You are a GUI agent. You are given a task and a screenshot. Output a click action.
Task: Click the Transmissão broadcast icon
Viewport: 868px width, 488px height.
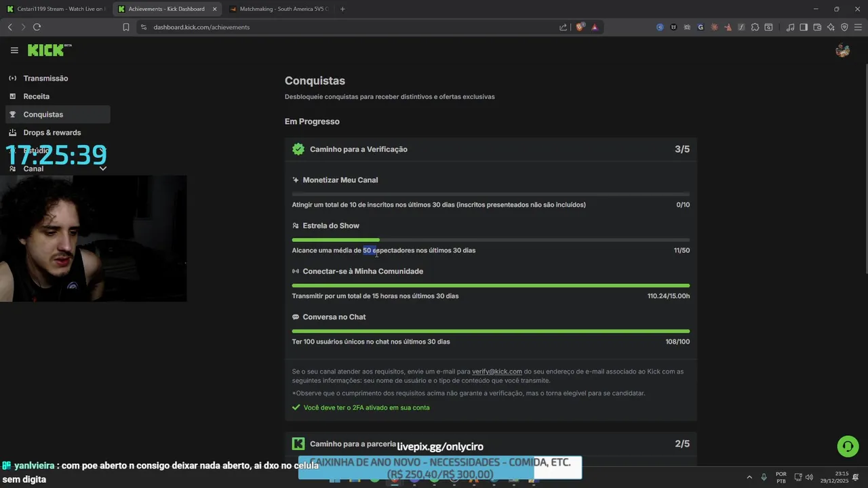pyautogui.click(x=13, y=78)
